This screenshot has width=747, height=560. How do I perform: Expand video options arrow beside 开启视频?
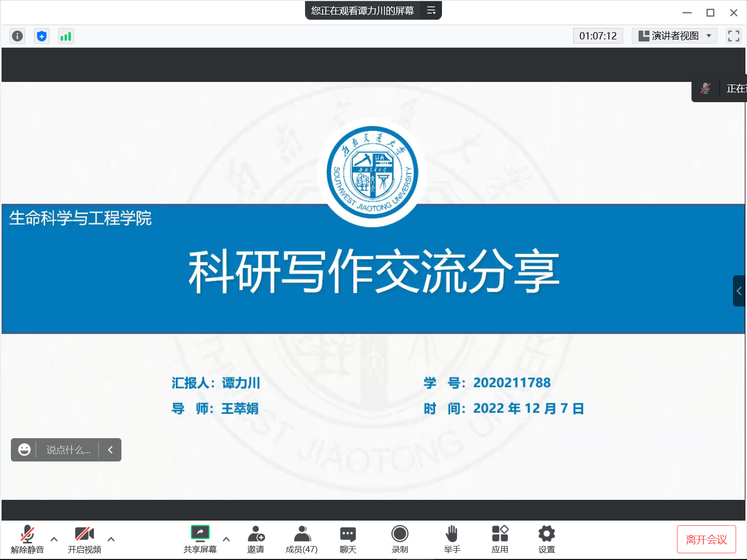coord(111,539)
